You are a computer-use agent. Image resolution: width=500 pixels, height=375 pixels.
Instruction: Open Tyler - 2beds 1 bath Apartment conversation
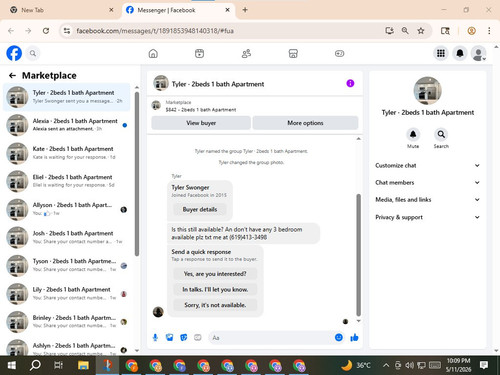tap(67, 97)
